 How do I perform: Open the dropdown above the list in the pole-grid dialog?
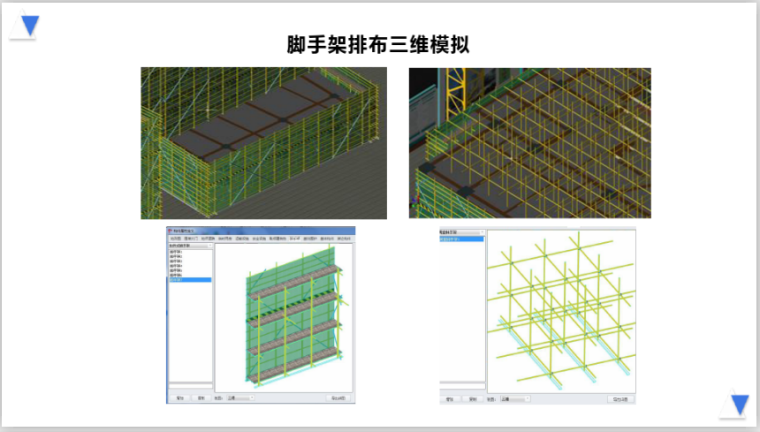coord(461,232)
